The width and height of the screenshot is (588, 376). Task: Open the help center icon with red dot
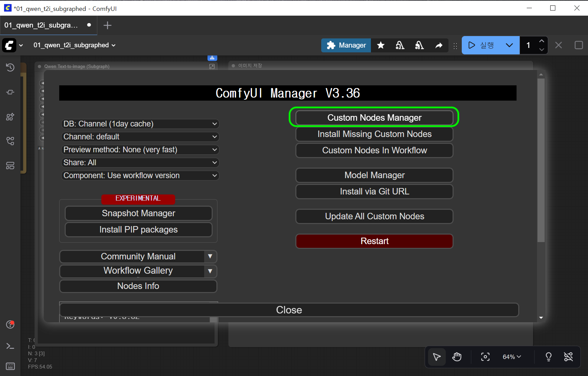(10, 324)
